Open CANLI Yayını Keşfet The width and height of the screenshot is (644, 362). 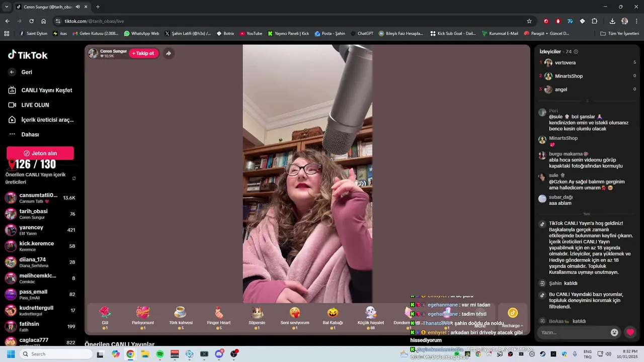41,90
